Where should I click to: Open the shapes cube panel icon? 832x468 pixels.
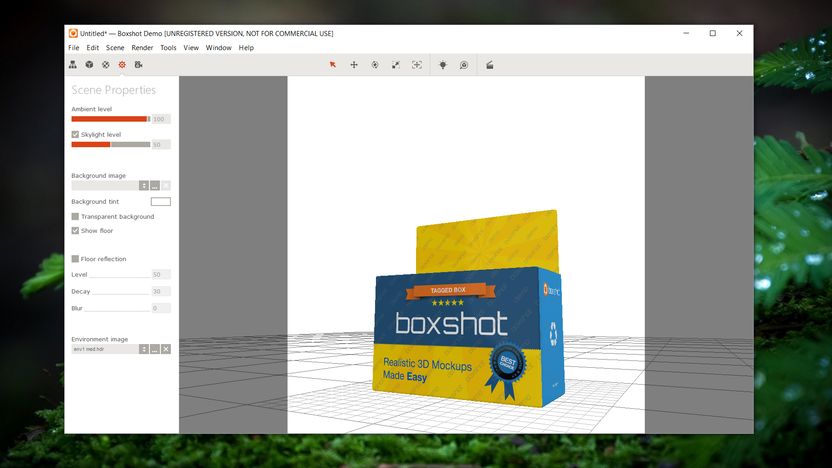(89, 65)
